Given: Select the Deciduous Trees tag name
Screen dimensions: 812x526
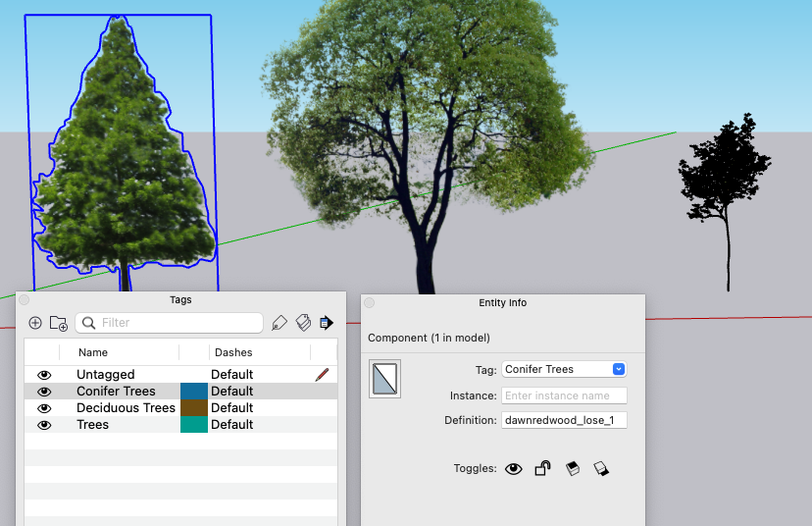Looking at the screenshot, I should pyautogui.click(x=126, y=408).
